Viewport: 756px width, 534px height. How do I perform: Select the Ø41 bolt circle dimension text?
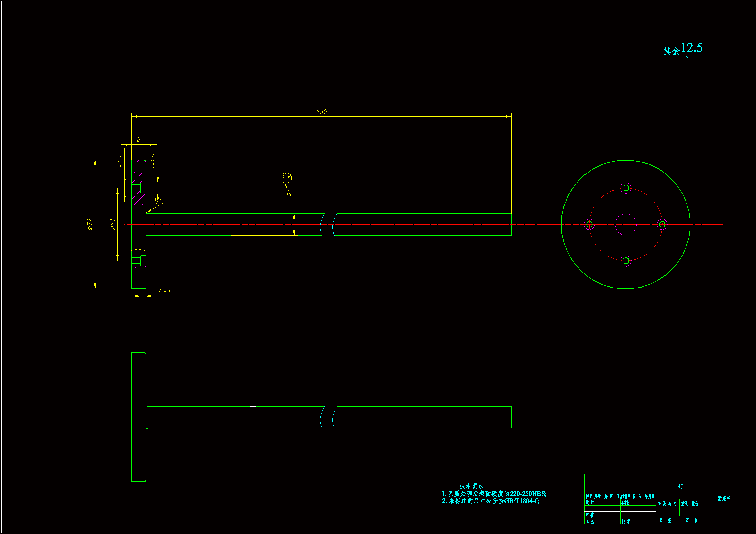coord(112,224)
